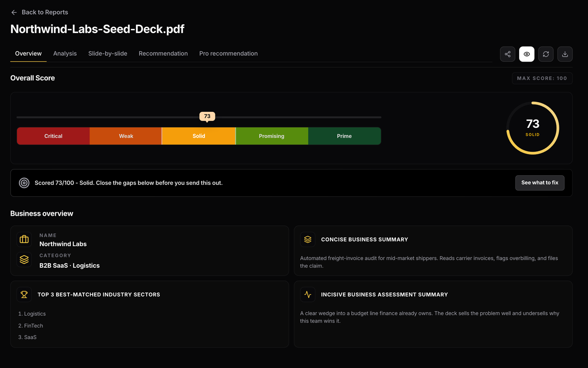
Task: Open the Pro recommendation tab
Action: coord(228,53)
